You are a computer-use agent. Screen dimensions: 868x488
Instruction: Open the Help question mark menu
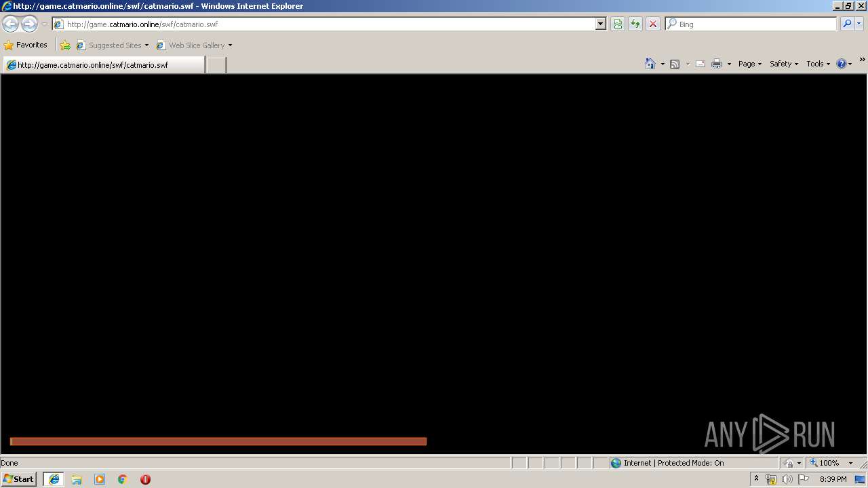point(844,64)
